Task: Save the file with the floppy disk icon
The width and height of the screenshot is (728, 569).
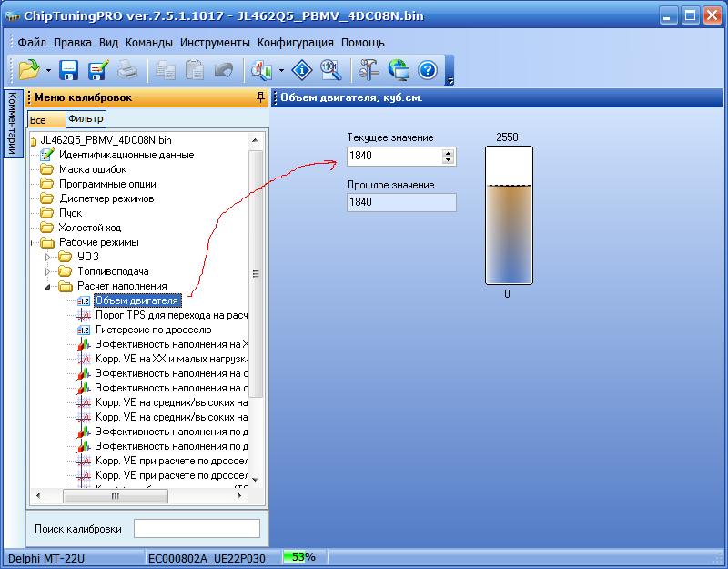Action: [x=69, y=70]
